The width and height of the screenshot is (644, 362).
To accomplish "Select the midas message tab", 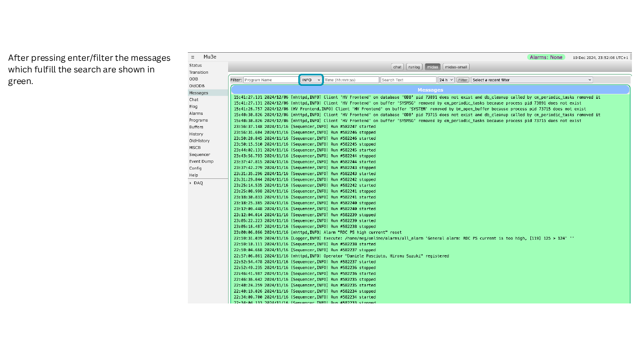I will pyautogui.click(x=432, y=67).
